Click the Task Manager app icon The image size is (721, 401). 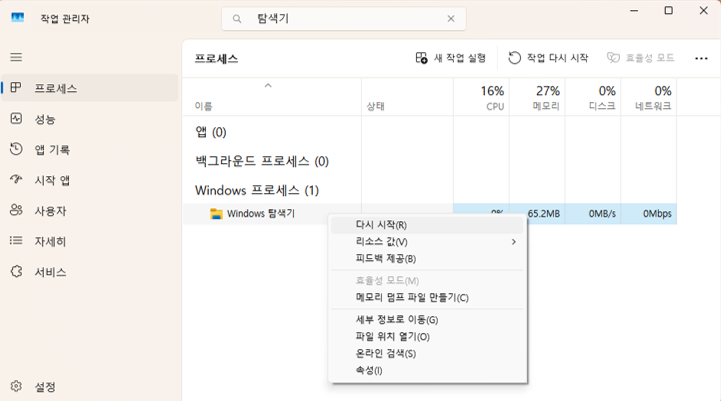pos(17,18)
